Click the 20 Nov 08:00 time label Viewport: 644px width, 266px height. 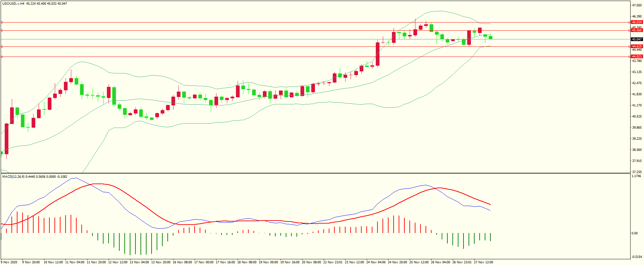[x=311, y=262]
